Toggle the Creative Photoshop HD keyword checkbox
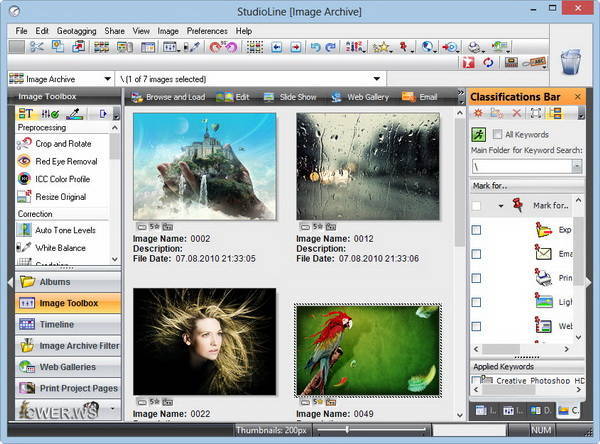 click(476, 380)
